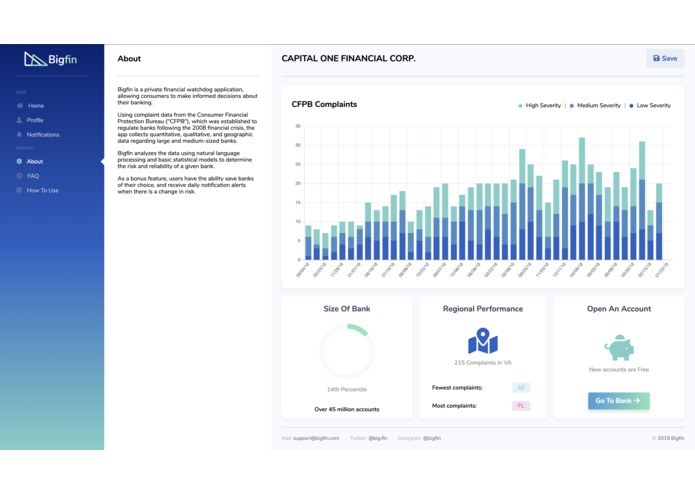Viewport: 695px width, 494px height.
Task: Open the @bigfin Instagram link
Action: tap(432, 438)
